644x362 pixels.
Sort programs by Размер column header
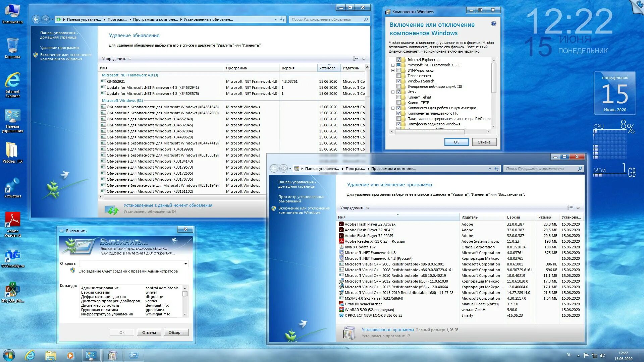tap(548, 217)
